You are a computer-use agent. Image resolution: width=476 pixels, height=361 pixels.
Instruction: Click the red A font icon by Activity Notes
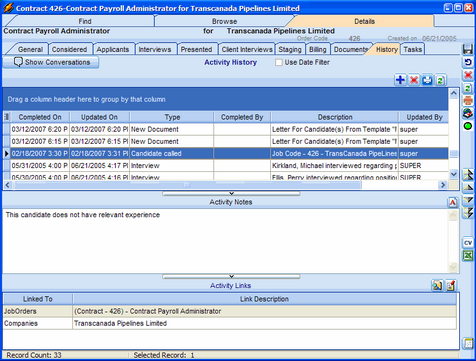point(453,202)
